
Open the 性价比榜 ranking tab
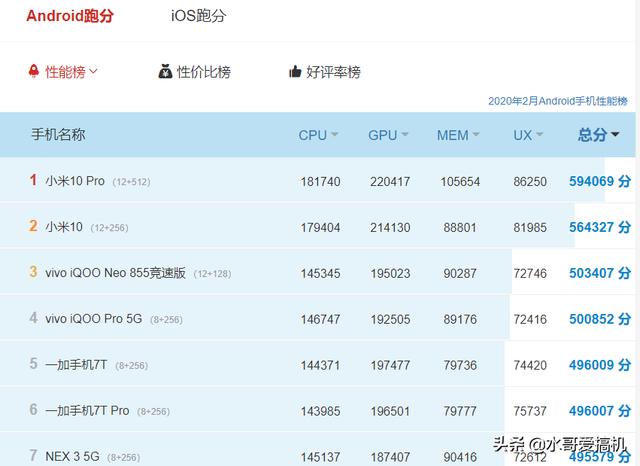[x=204, y=72]
